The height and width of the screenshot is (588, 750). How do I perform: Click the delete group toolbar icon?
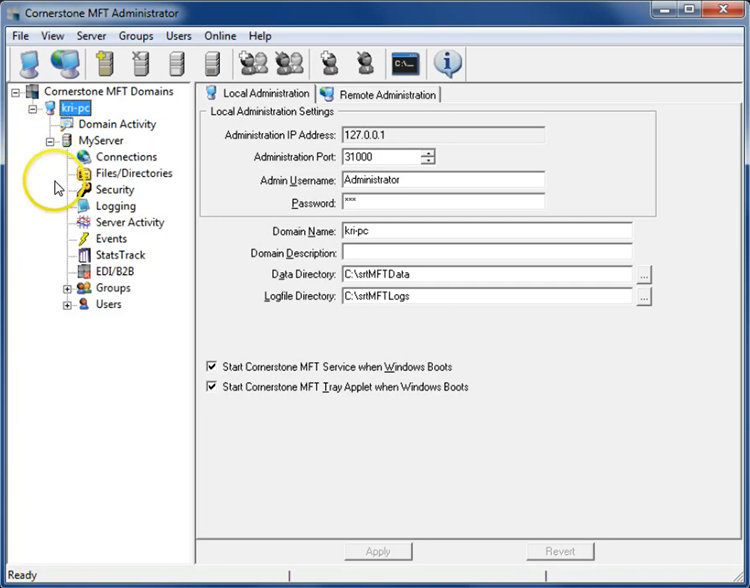click(289, 64)
